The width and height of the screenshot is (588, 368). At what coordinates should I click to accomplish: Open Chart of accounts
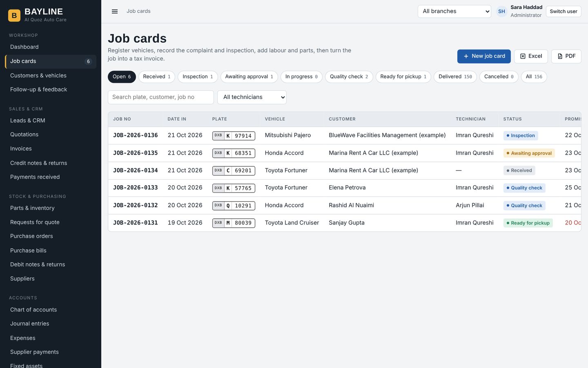51,310
